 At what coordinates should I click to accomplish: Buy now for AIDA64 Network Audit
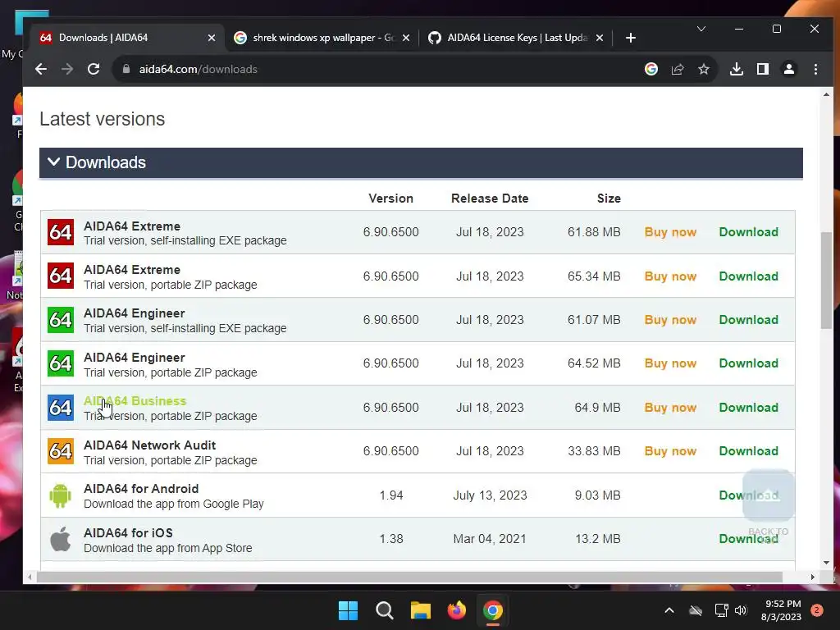(670, 451)
